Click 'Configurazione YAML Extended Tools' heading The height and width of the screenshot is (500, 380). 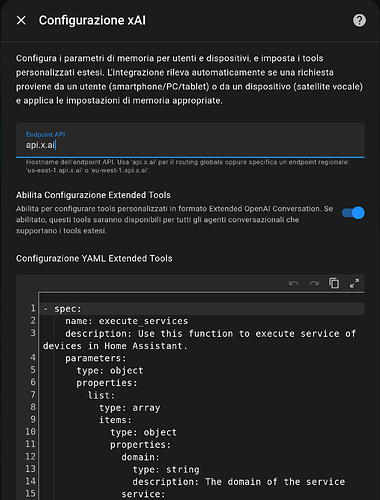point(94,258)
